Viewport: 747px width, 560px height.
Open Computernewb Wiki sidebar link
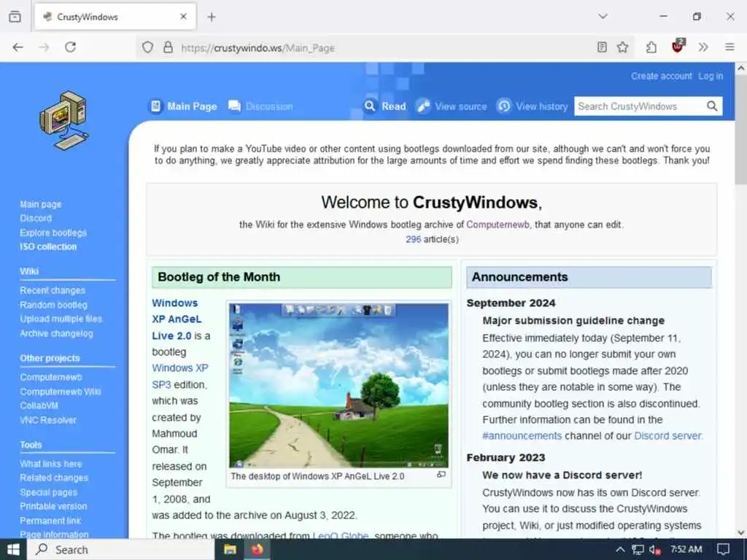pyautogui.click(x=61, y=392)
